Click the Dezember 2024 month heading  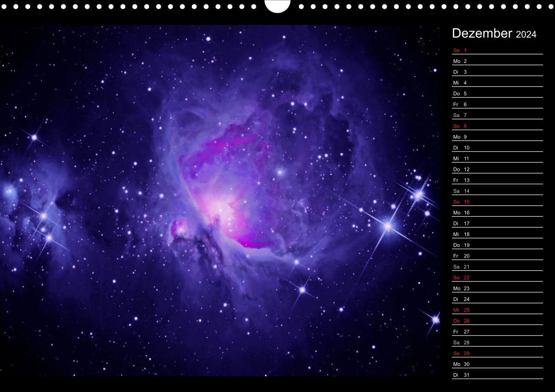click(494, 34)
